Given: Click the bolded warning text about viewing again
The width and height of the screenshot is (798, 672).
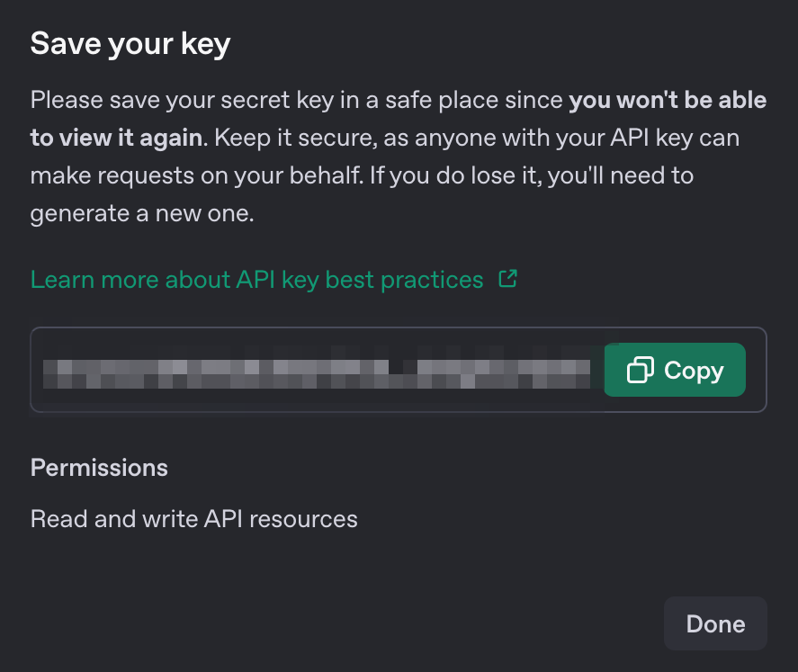Looking at the screenshot, I should point(666,100).
